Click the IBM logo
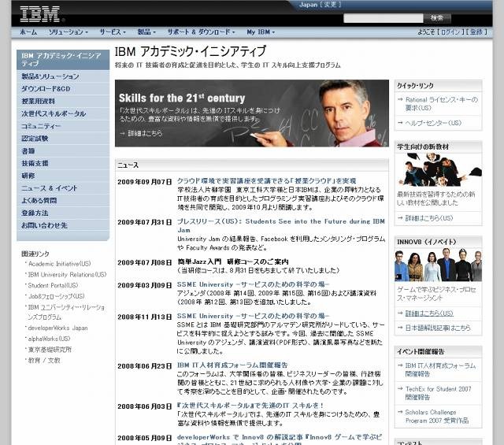This screenshot has width=504, height=445. tap(40, 14)
